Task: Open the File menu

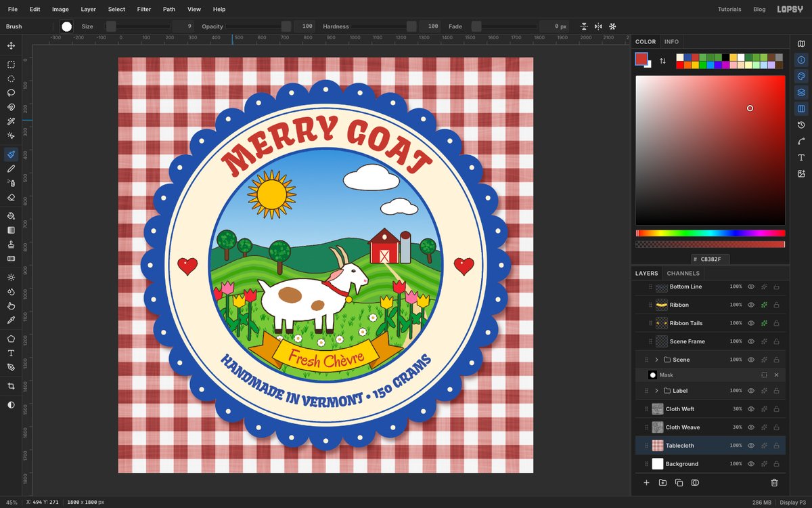Action: click(13, 9)
